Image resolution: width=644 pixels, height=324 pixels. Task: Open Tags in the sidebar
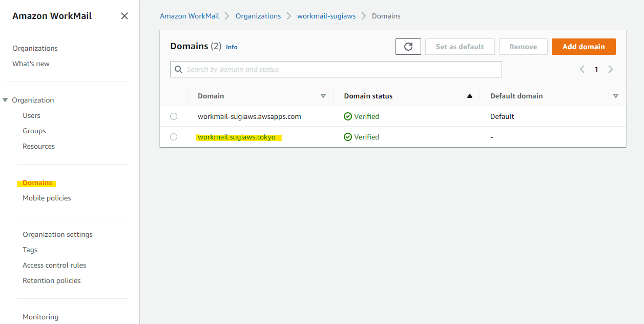pyautogui.click(x=30, y=250)
